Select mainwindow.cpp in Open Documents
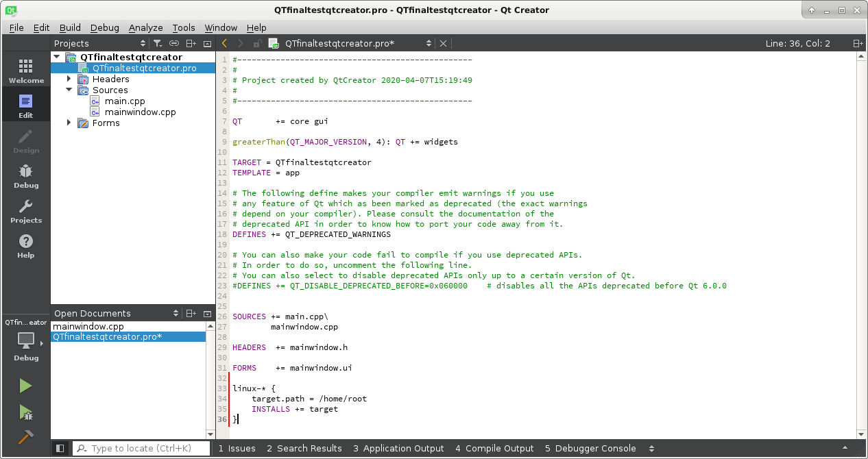The image size is (868, 459). pos(128,327)
